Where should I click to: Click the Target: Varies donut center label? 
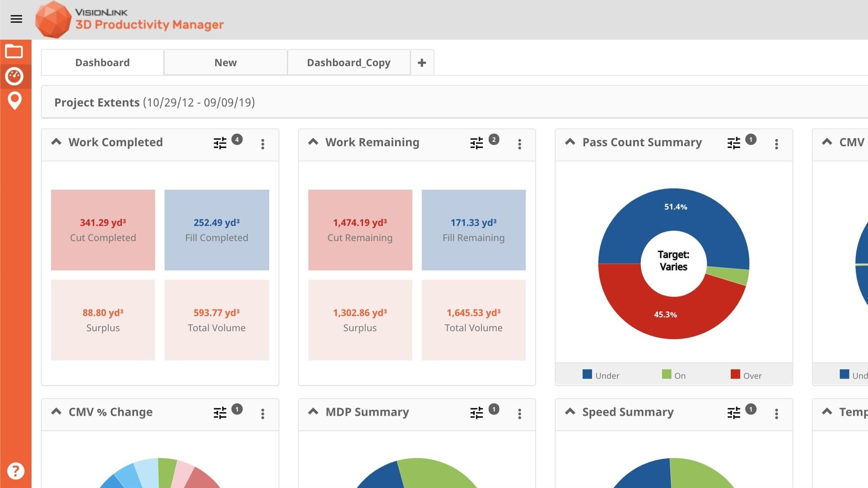click(x=673, y=260)
